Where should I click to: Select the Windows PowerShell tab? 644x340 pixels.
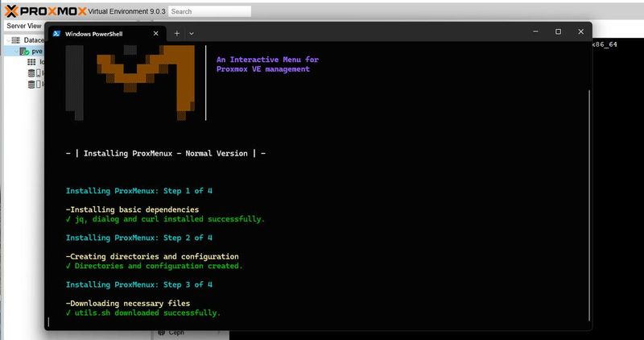108,34
